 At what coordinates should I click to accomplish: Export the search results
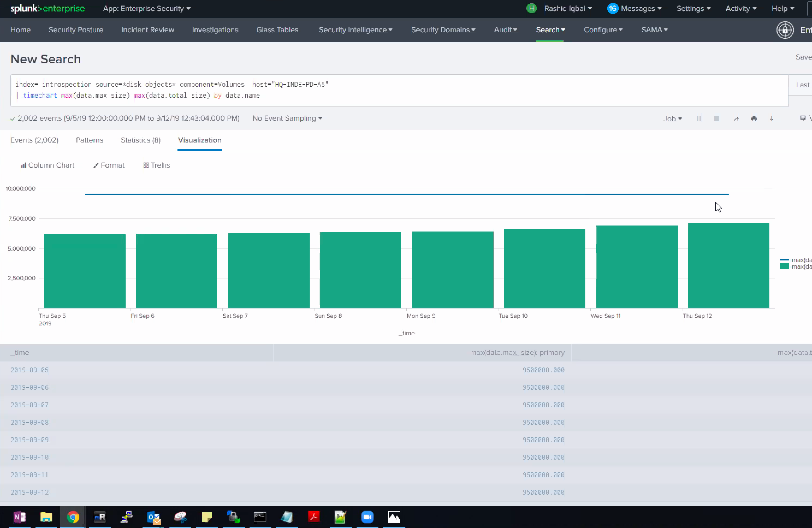pyautogui.click(x=772, y=119)
